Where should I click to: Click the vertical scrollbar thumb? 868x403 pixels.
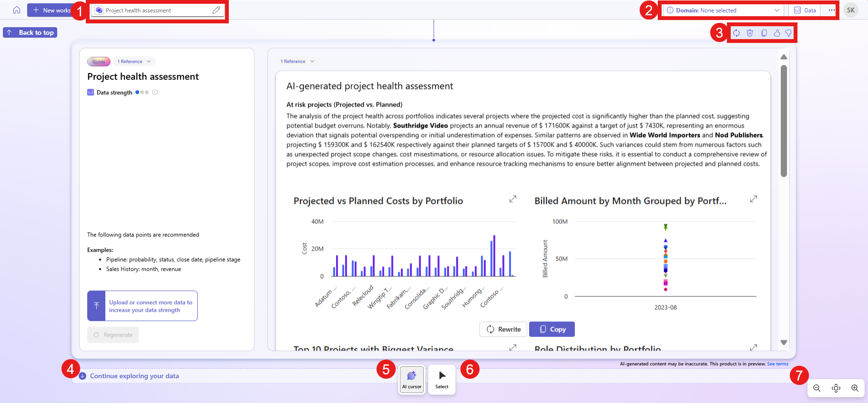point(784,121)
